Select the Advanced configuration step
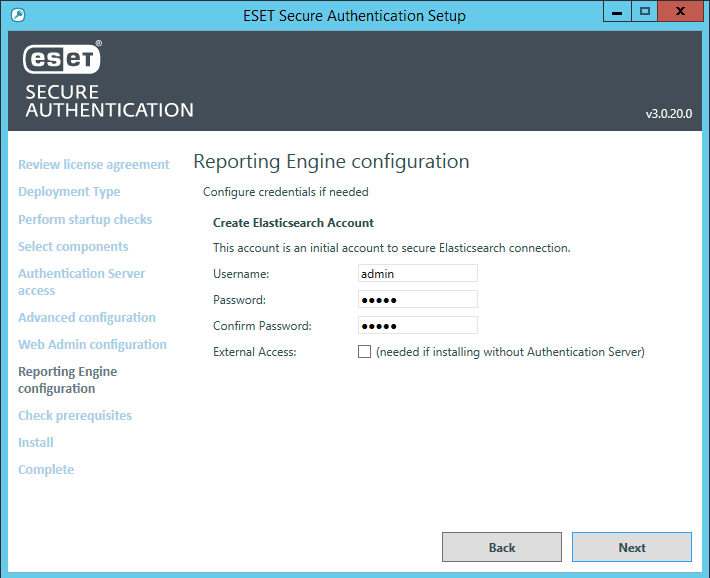 tap(87, 318)
